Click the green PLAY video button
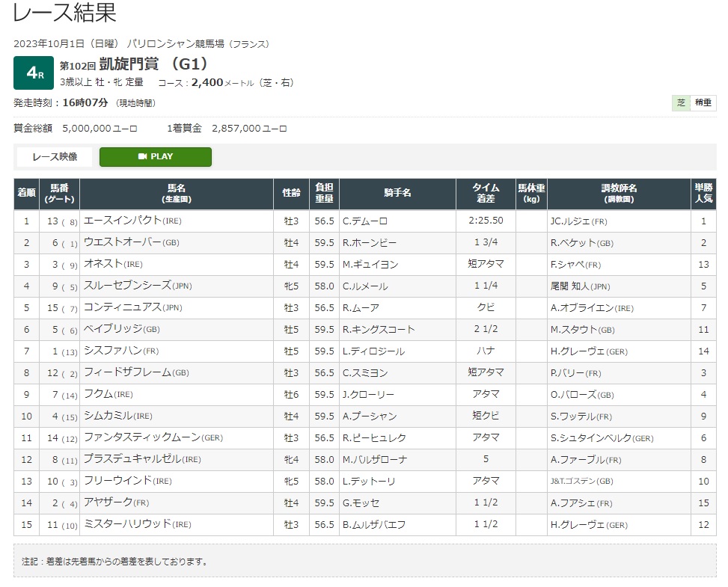The width and height of the screenshot is (728, 587). (x=155, y=157)
